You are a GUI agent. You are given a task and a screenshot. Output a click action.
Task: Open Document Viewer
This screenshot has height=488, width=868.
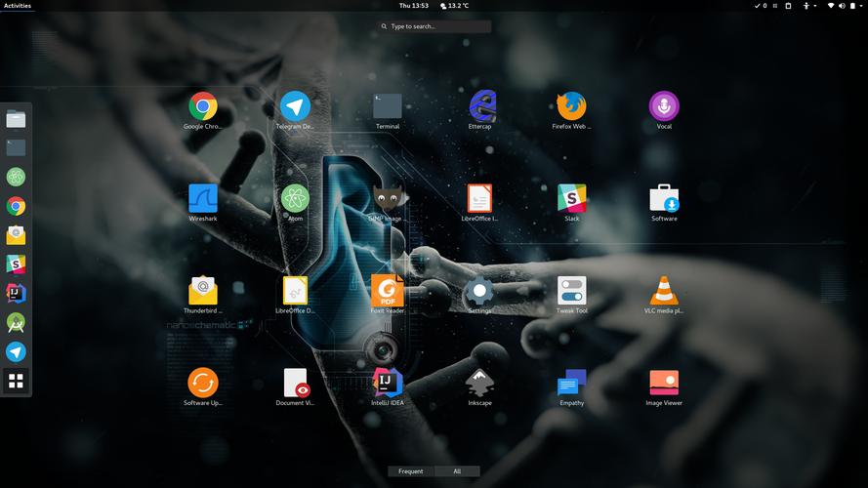(x=295, y=386)
